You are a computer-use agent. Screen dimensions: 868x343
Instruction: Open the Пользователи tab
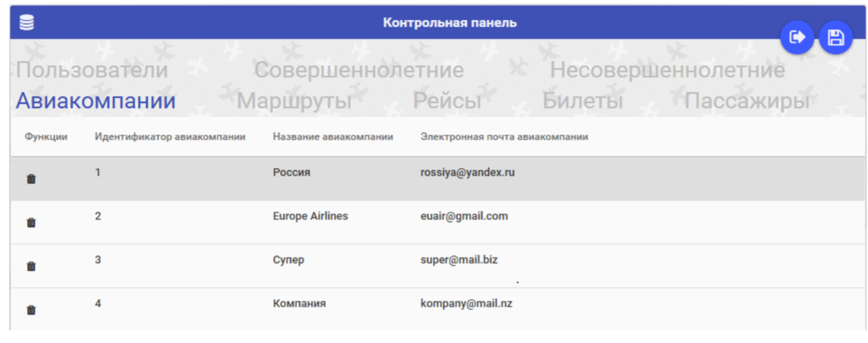tap(92, 70)
